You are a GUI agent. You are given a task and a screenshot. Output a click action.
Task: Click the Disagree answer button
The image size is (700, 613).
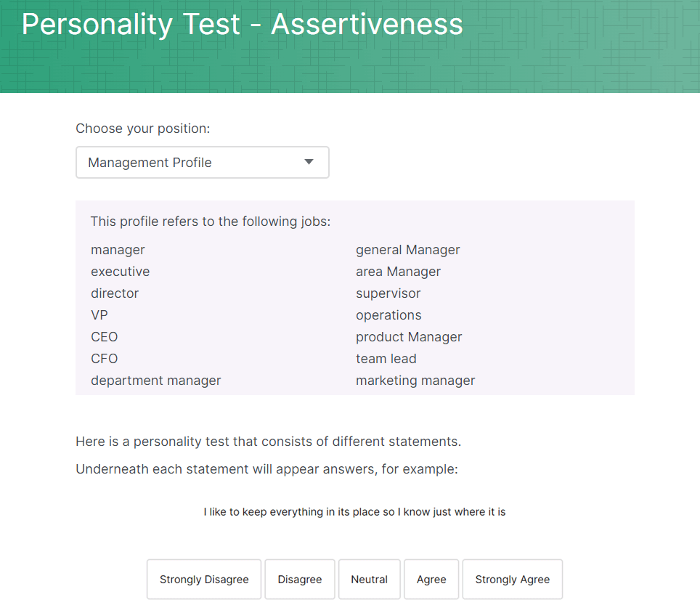point(299,579)
